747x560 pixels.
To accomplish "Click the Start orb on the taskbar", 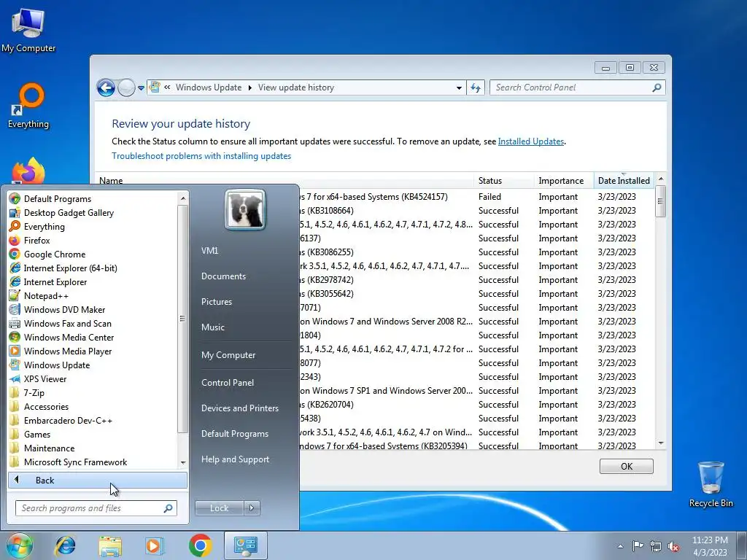I will pos(19,545).
